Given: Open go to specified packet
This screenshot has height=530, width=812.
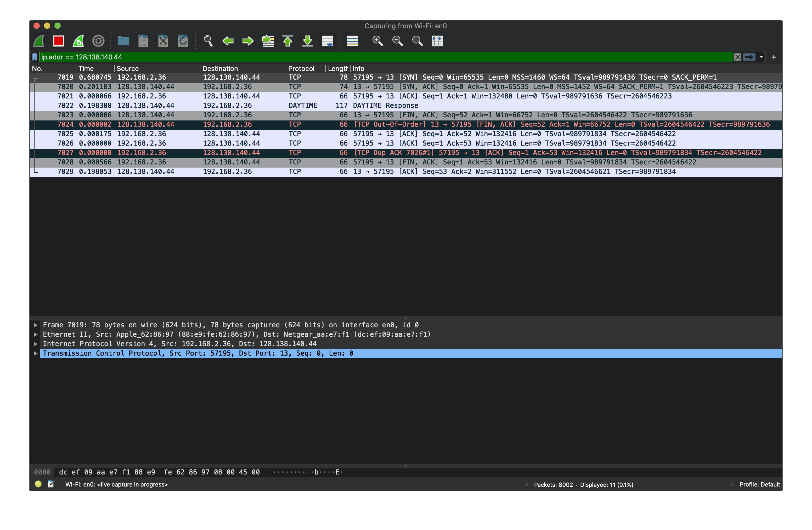Looking at the screenshot, I should coord(268,41).
